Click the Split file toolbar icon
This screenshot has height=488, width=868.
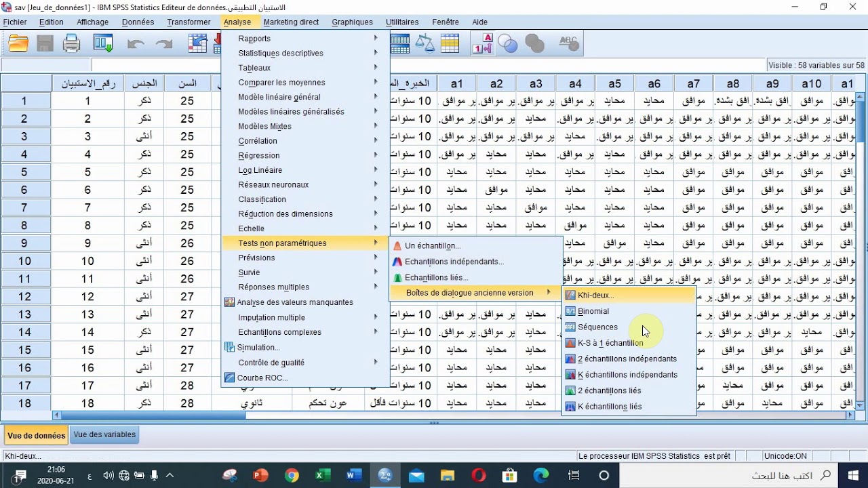coord(400,44)
